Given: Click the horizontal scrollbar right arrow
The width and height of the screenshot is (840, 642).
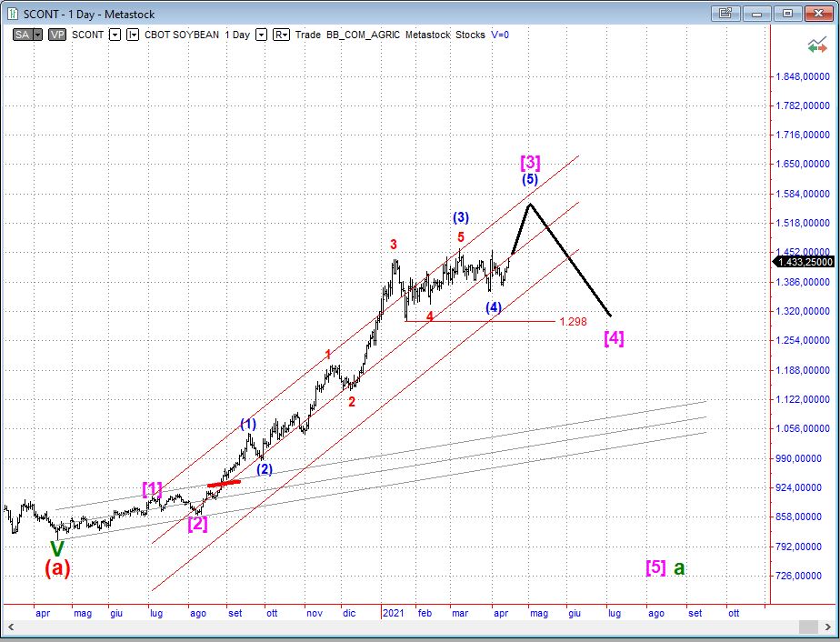Looking at the screenshot, I should coord(829,627).
